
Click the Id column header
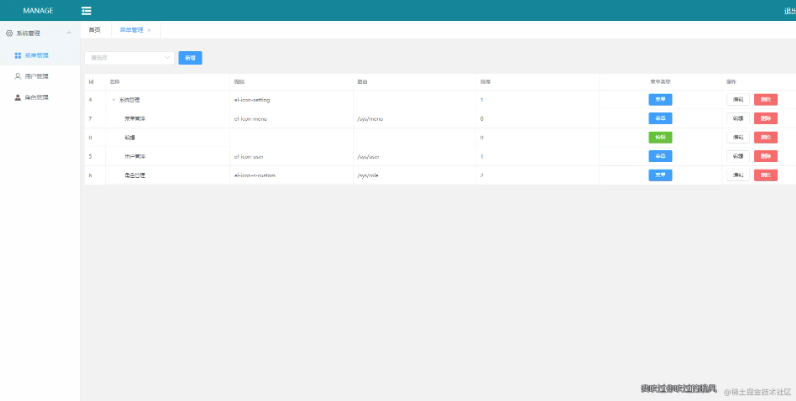tap(91, 82)
